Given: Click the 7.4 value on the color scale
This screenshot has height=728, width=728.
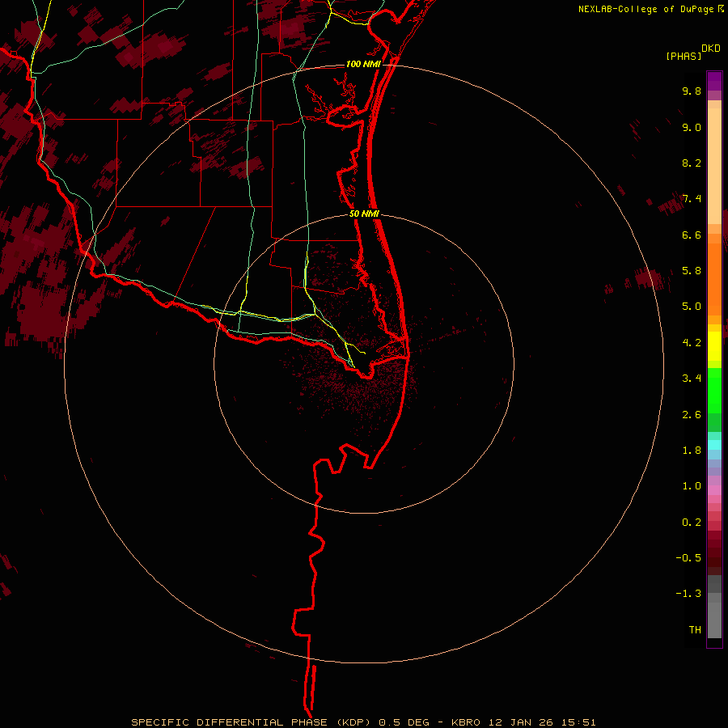Looking at the screenshot, I should tap(692, 199).
